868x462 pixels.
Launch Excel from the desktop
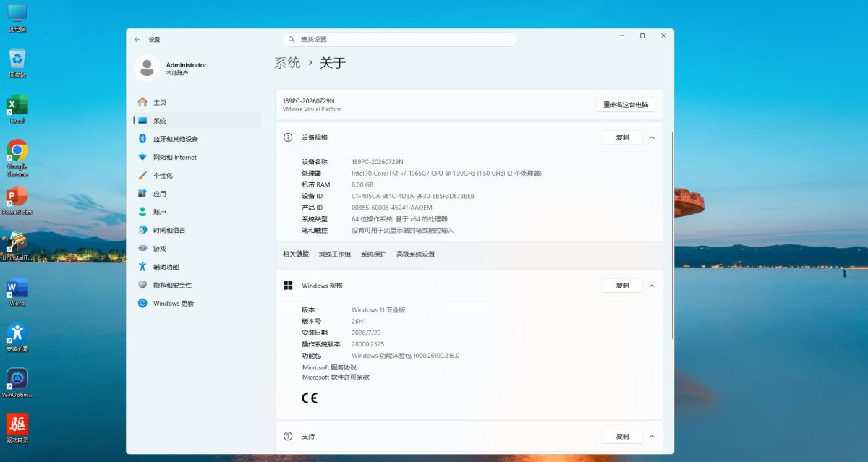click(17, 109)
